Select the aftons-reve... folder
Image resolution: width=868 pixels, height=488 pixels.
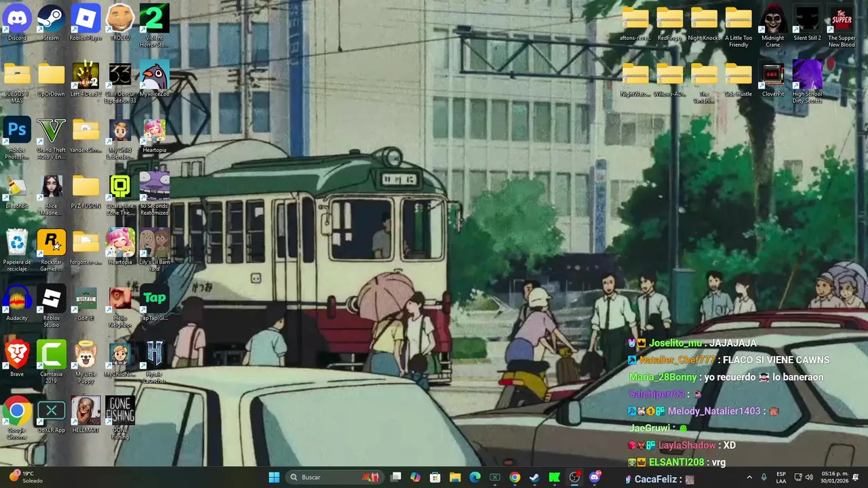(x=635, y=24)
